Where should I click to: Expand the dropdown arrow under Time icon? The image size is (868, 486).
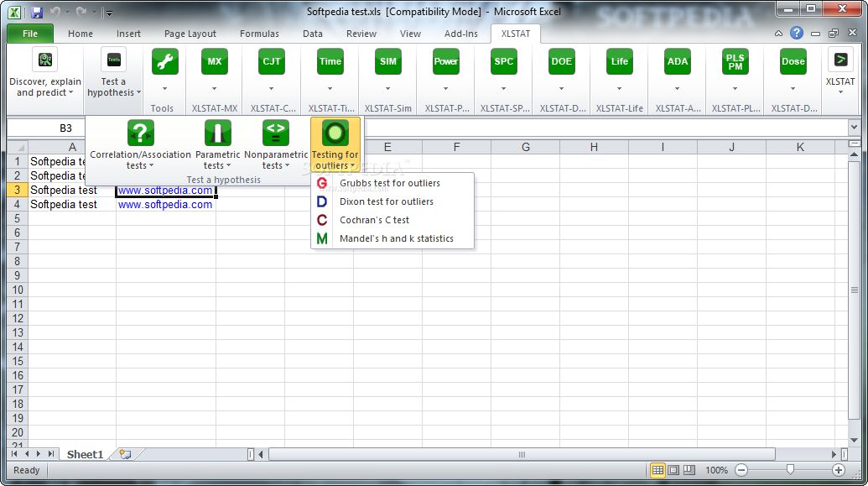(x=330, y=89)
